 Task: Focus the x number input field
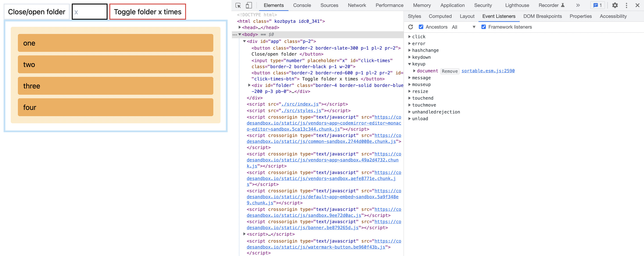pyautogui.click(x=89, y=12)
